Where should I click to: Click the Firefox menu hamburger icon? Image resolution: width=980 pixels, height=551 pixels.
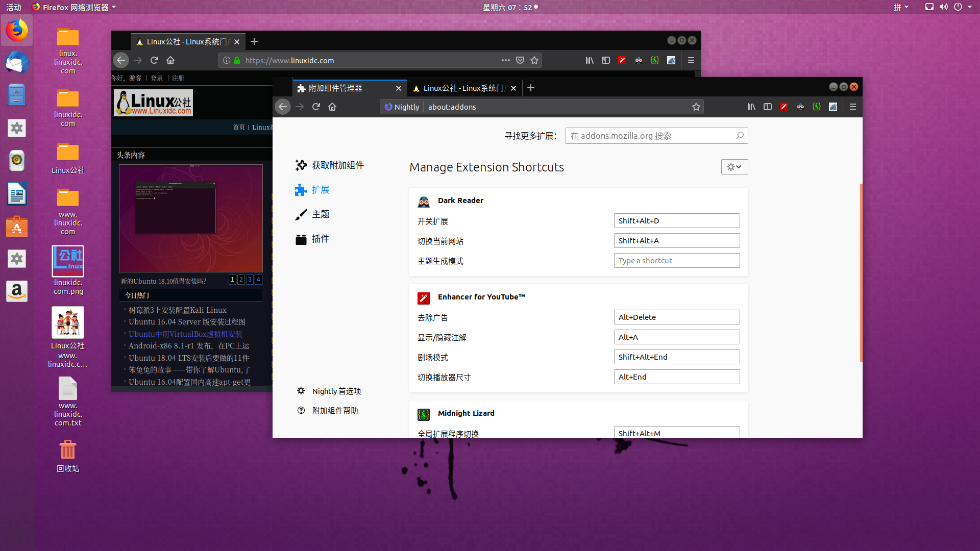(x=853, y=106)
